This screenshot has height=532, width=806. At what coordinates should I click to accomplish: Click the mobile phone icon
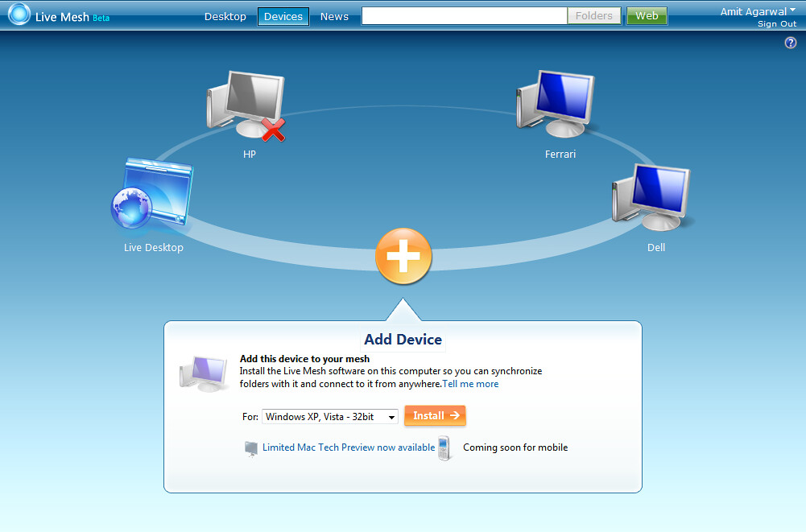pos(444,447)
